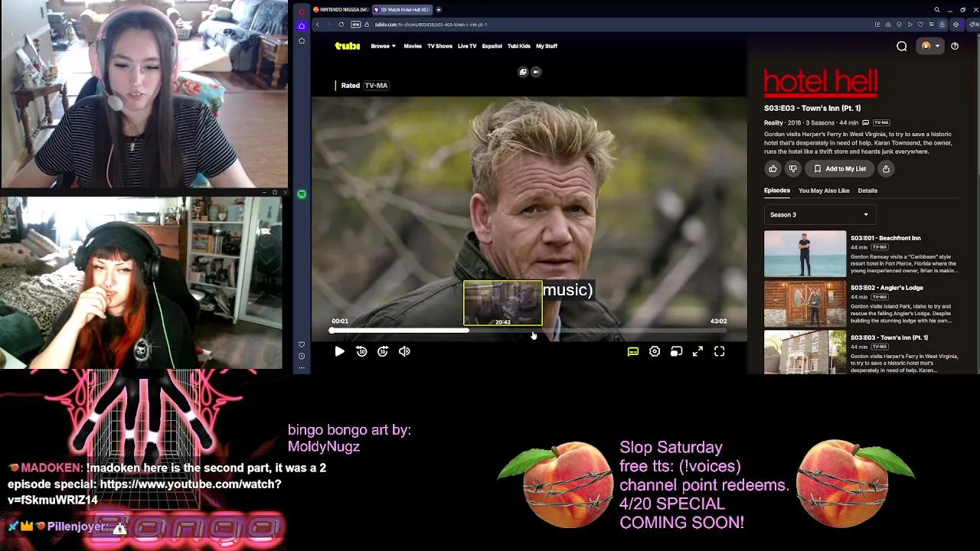Toggle the VPN badge in the address bar

click(356, 24)
